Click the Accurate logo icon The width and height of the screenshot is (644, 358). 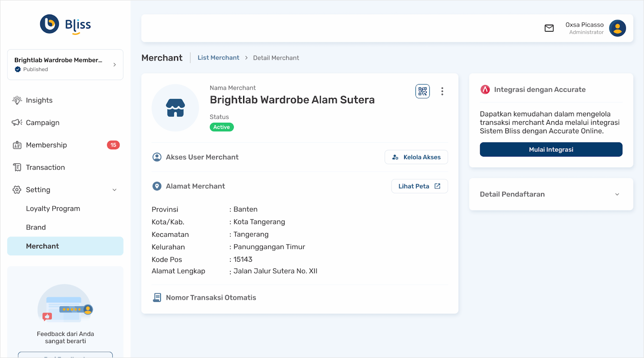(485, 89)
